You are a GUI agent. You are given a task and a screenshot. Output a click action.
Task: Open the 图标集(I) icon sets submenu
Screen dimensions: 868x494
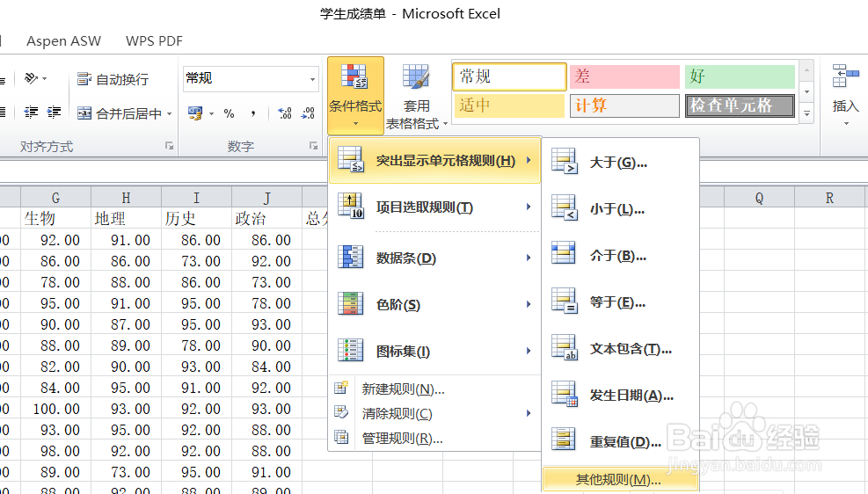click(434, 351)
